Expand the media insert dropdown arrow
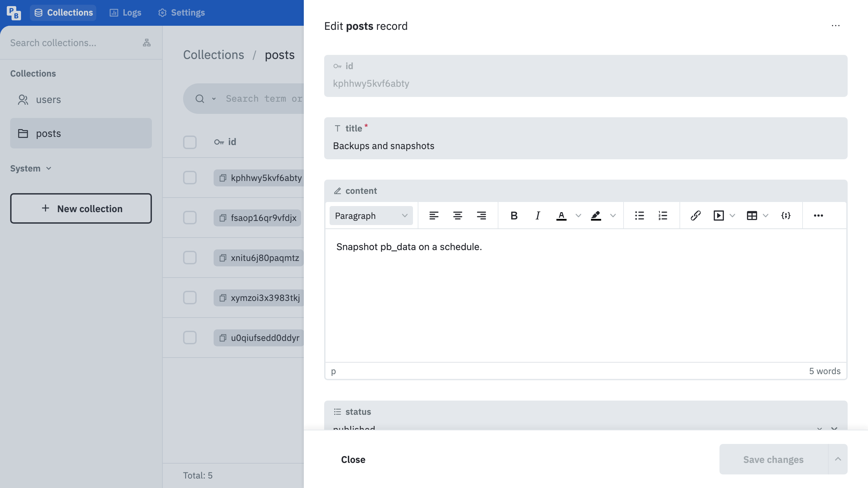The image size is (868, 488). pos(732,216)
